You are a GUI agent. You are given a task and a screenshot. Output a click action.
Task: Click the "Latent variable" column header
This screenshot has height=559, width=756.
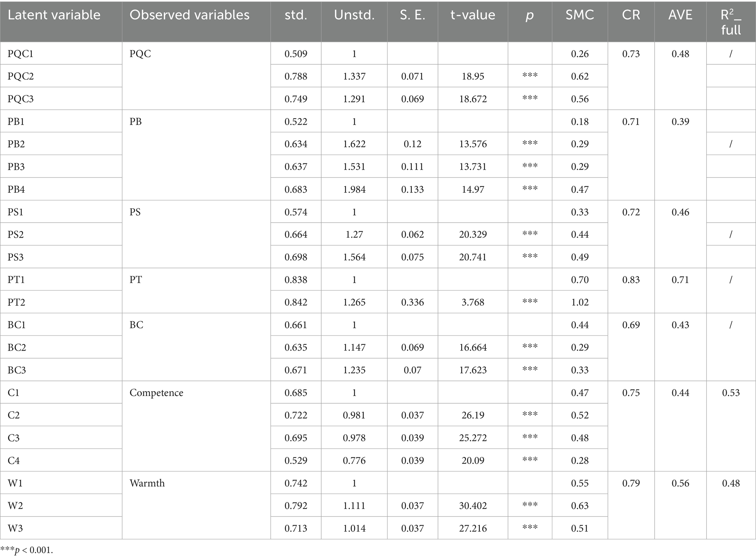[54, 15]
